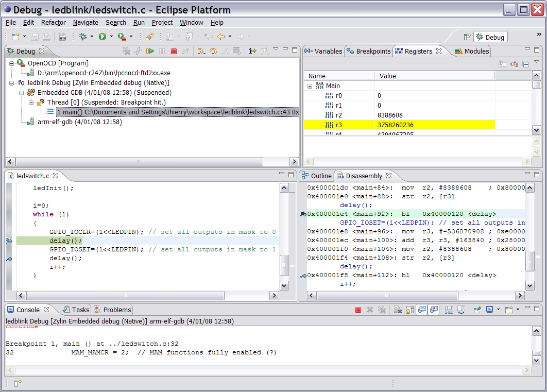Open the Refactor menu

[x=54, y=22]
